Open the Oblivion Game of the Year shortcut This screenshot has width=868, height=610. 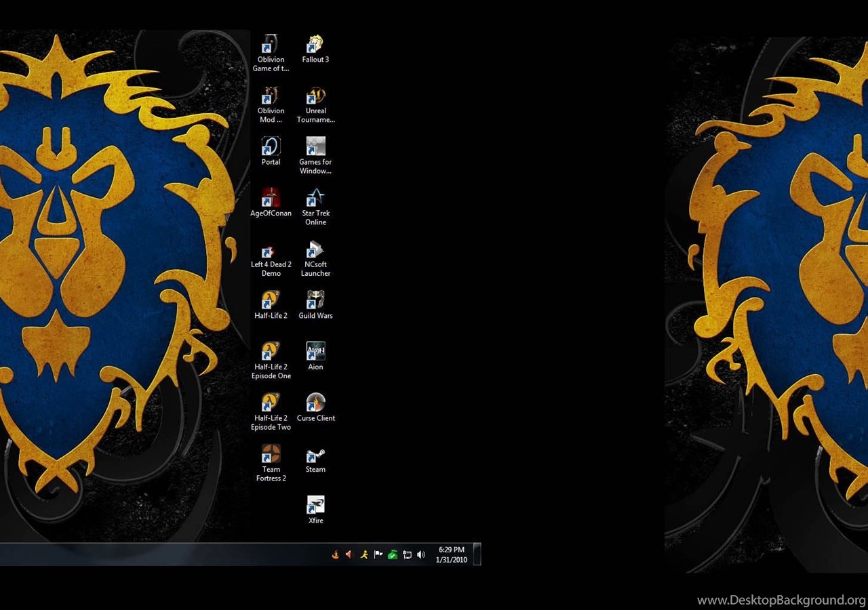[271, 53]
